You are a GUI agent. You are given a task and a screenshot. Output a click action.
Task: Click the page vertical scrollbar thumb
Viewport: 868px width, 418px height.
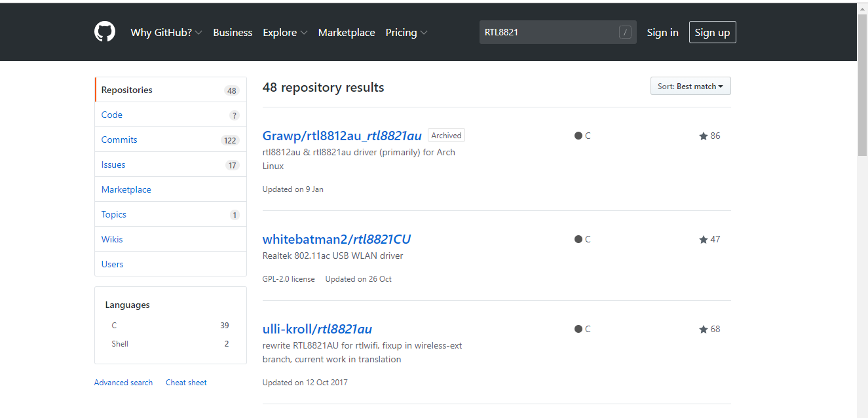point(862,85)
